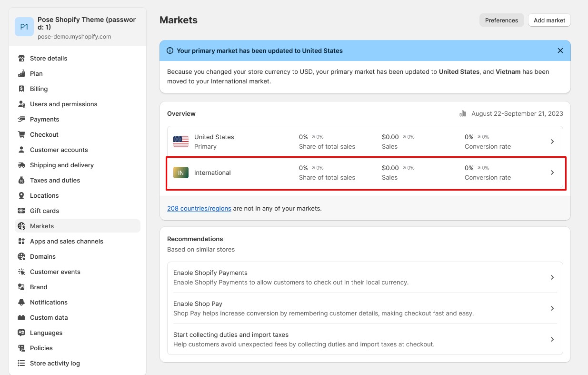This screenshot has height=375, width=588.
Task: Click the Payments card icon
Action: coord(21,119)
